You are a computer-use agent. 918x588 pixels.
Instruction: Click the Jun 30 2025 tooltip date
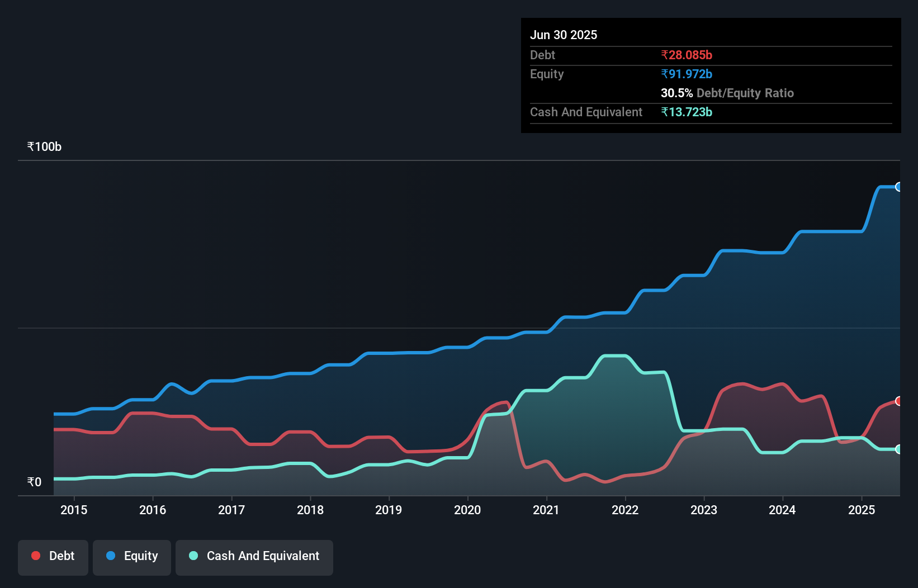564,35
